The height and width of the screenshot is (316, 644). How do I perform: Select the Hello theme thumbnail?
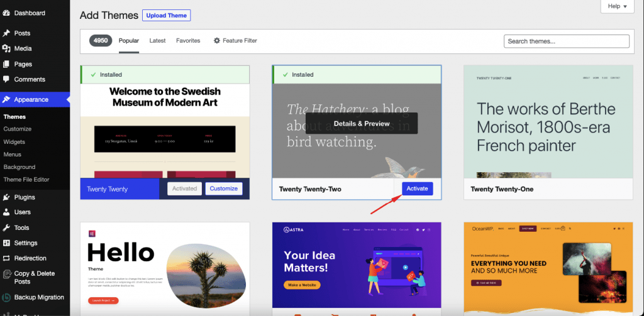(x=165, y=269)
